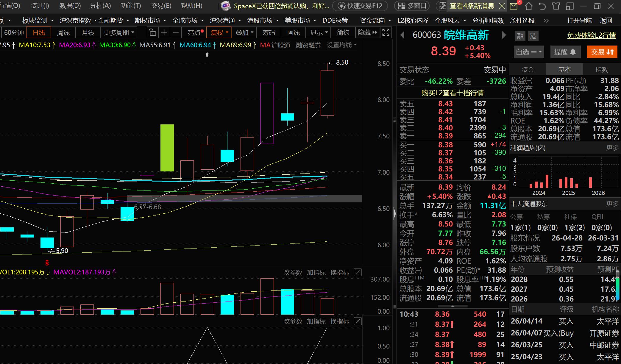
Task: Toggle 隐藏 to hide the side panel
Action: [367, 32]
